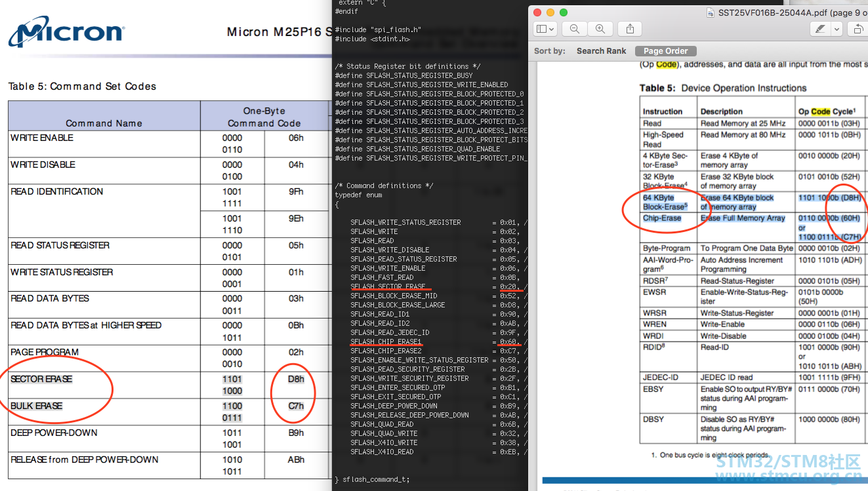Activate the highlight markup pen in Preview
Screen dimensions: 868x491
click(820, 29)
